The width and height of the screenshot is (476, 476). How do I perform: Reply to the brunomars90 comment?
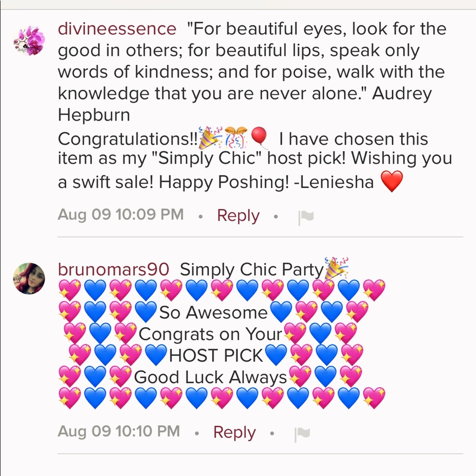(234, 432)
